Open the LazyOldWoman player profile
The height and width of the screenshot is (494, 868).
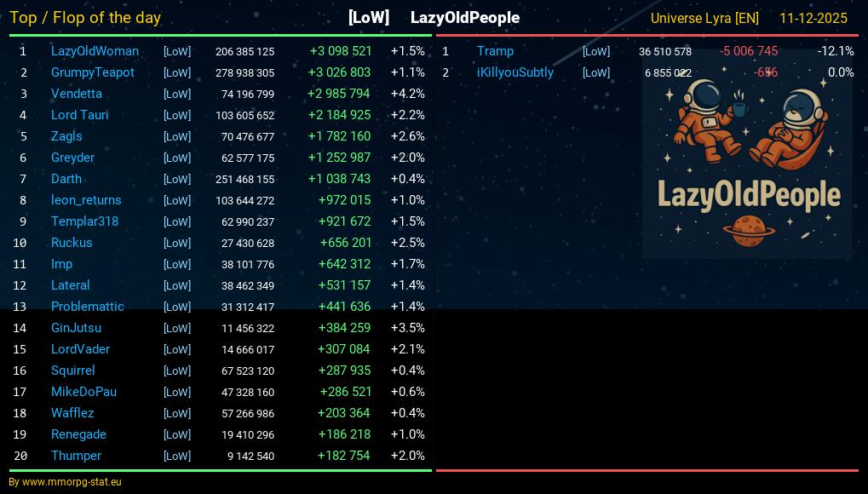95,51
